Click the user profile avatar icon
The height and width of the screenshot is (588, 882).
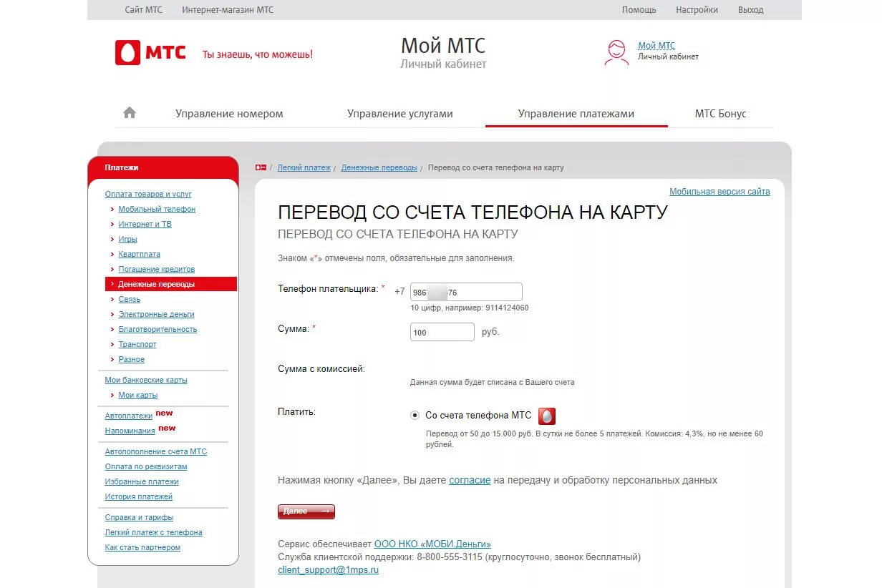(x=616, y=52)
